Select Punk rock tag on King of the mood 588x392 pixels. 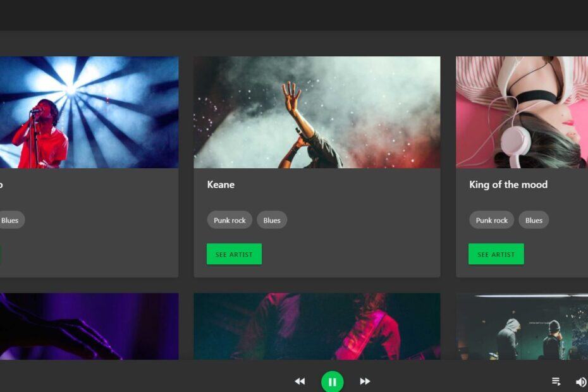pos(492,220)
